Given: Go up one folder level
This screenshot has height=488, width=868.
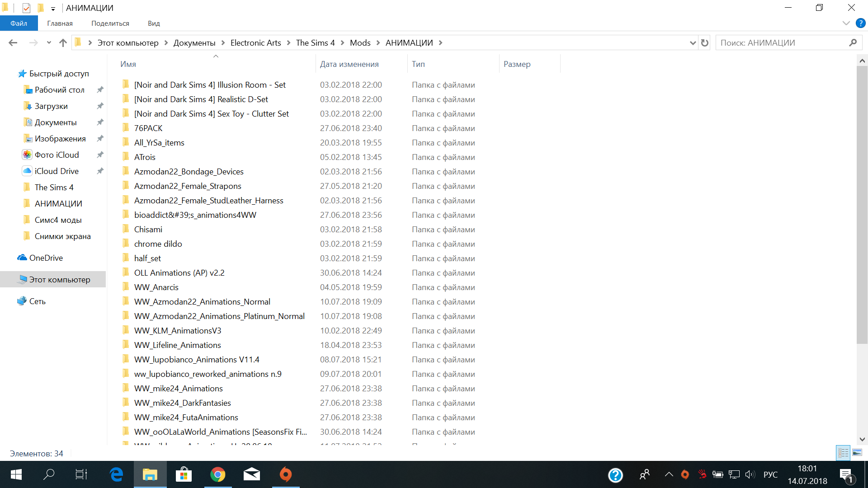Looking at the screenshot, I should pyautogui.click(x=63, y=42).
